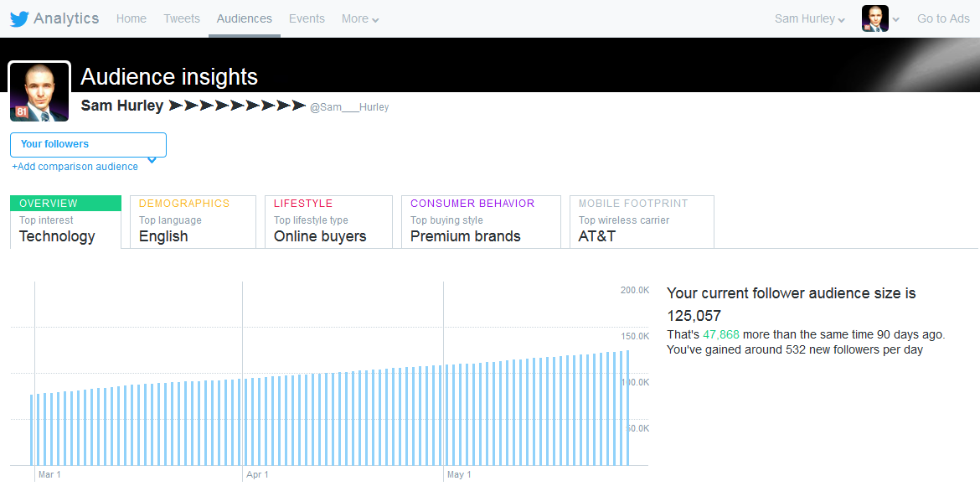
Task: Click the Go to Ads link
Action: [943, 18]
